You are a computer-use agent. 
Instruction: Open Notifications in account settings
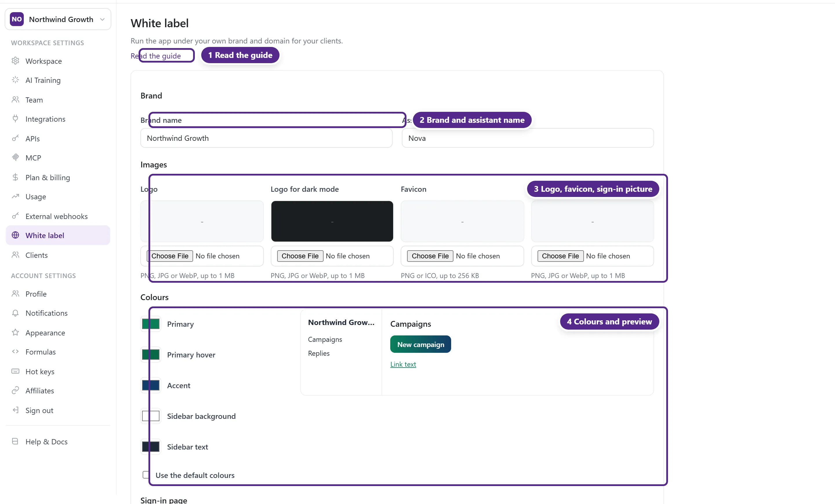[58, 313]
